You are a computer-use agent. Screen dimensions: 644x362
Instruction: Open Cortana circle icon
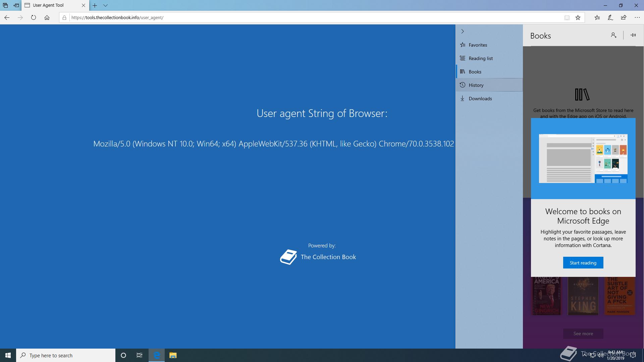coord(123,355)
